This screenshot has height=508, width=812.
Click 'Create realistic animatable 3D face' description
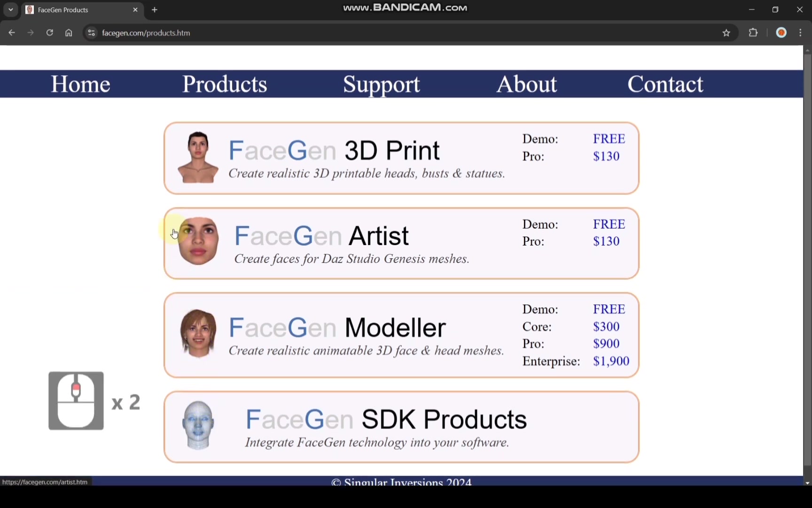pos(366,350)
